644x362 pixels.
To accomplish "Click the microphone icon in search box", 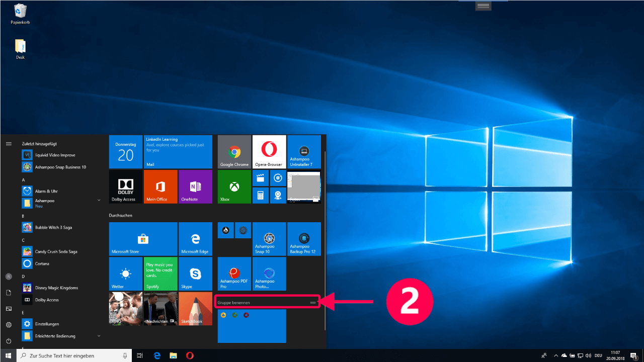I will pos(125,355).
